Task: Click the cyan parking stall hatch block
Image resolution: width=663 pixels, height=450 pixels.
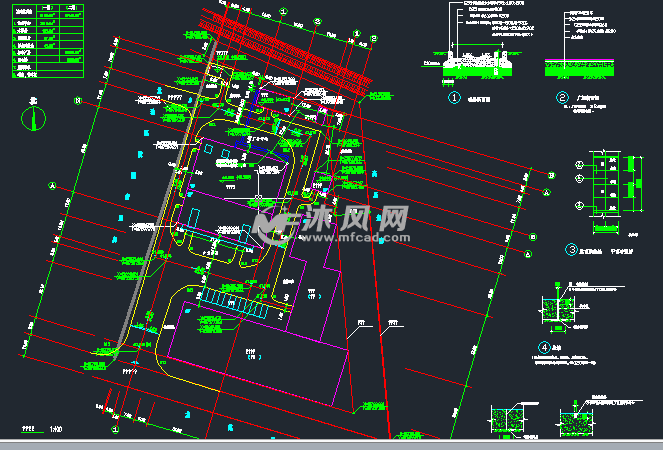Action: 234,302
